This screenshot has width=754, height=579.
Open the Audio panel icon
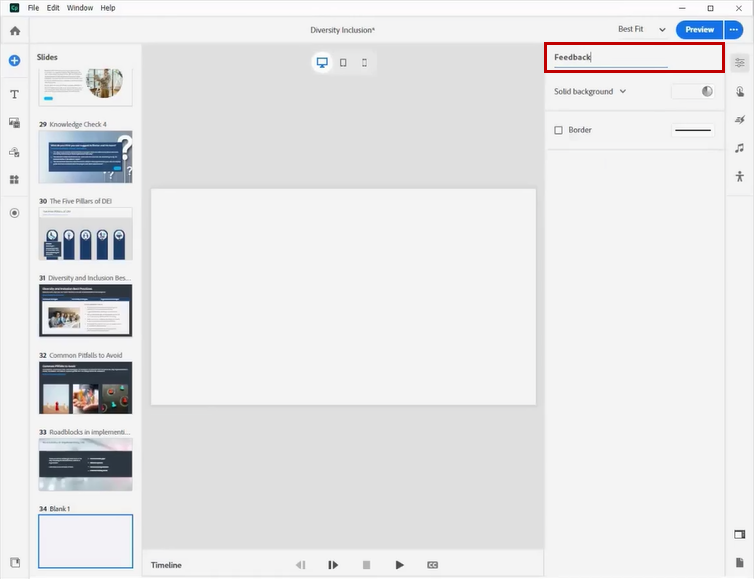click(740, 148)
